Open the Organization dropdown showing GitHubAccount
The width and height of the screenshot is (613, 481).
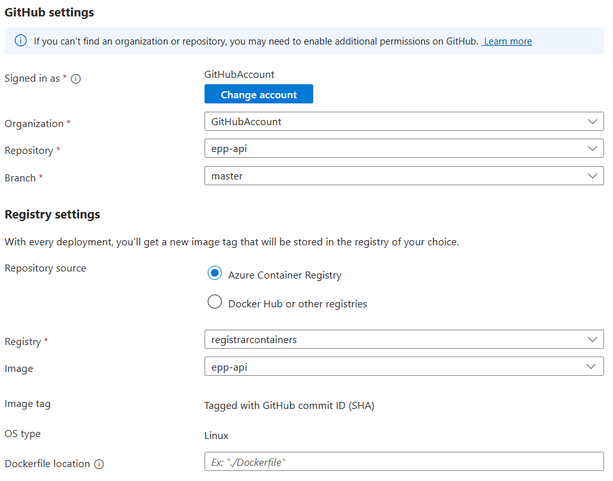[404, 122]
